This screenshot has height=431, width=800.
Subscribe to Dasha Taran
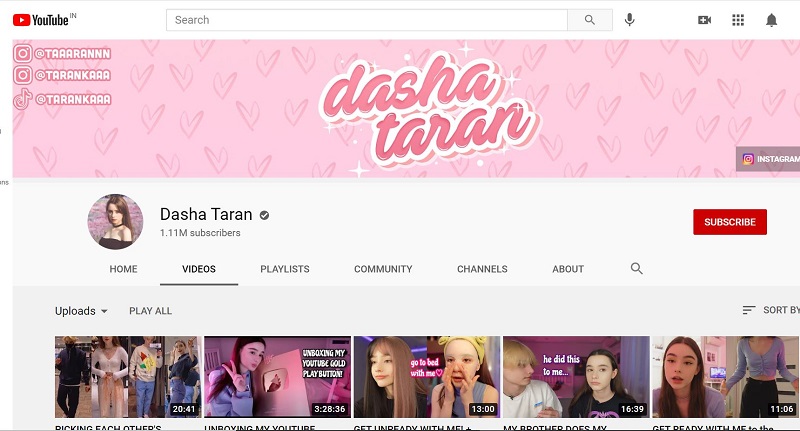pyautogui.click(x=730, y=222)
